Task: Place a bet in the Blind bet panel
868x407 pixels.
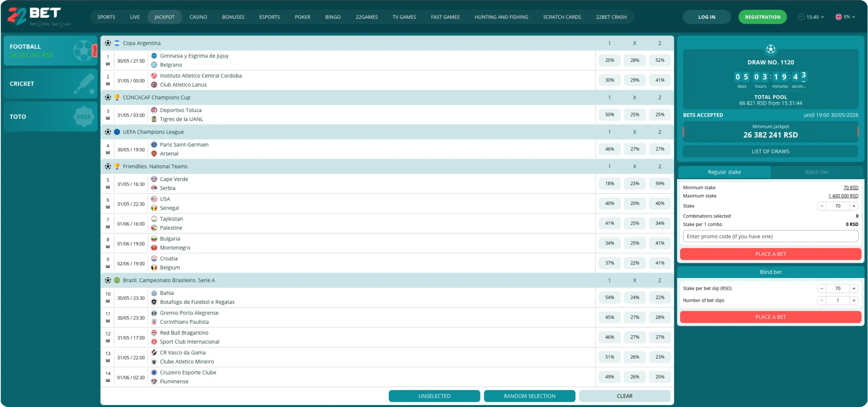Action: pyautogui.click(x=771, y=317)
